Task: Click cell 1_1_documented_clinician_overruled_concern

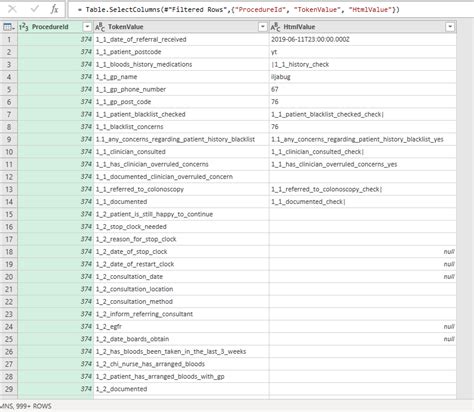Action: tap(181, 177)
